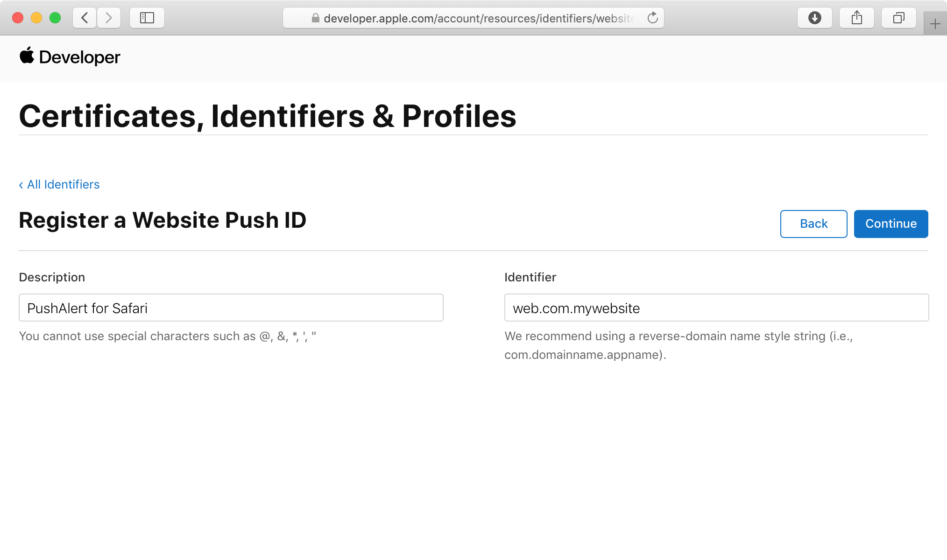This screenshot has height=560, width=947.
Task: Open the Safari downloads icon
Action: point(814,18)
